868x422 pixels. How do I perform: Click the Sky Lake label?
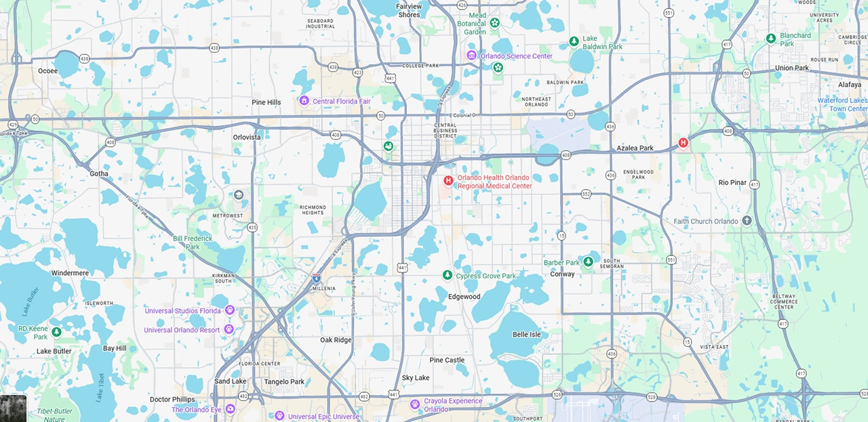point(416,378)
